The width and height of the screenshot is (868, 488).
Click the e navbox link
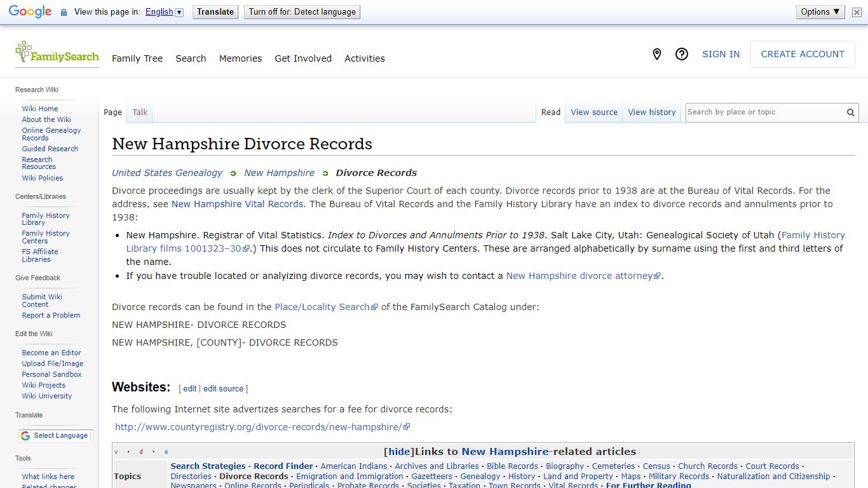pos(166,452)
